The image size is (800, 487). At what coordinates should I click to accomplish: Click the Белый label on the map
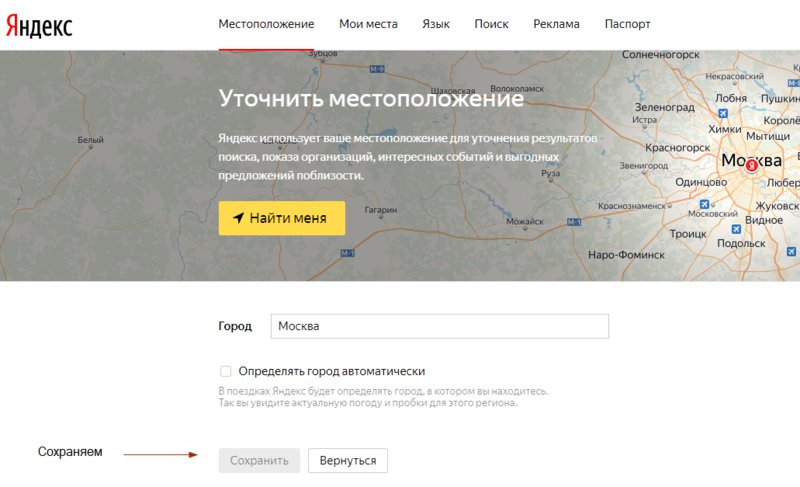pyautogui.click(x=90, y=140)
